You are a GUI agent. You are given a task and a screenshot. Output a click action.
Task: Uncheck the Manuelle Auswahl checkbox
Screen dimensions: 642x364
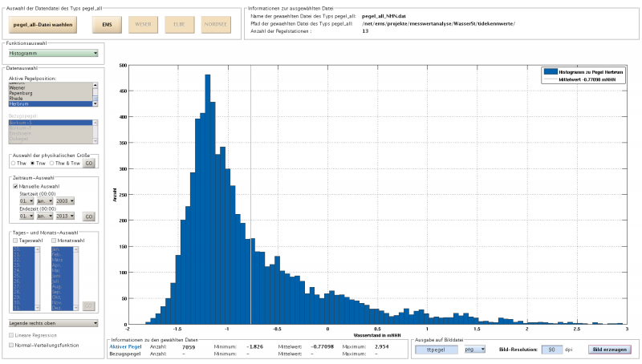tap(15, 186)
